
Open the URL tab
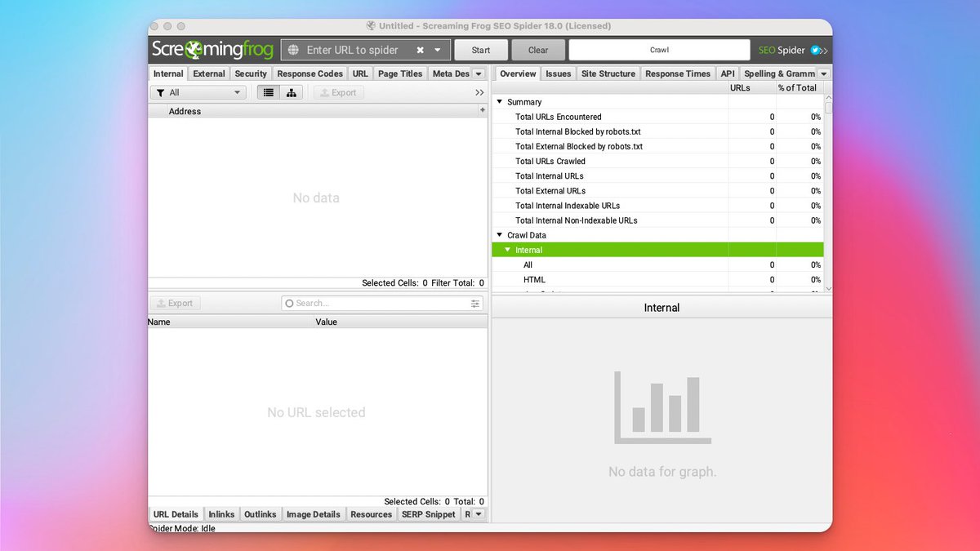point(360,73)
